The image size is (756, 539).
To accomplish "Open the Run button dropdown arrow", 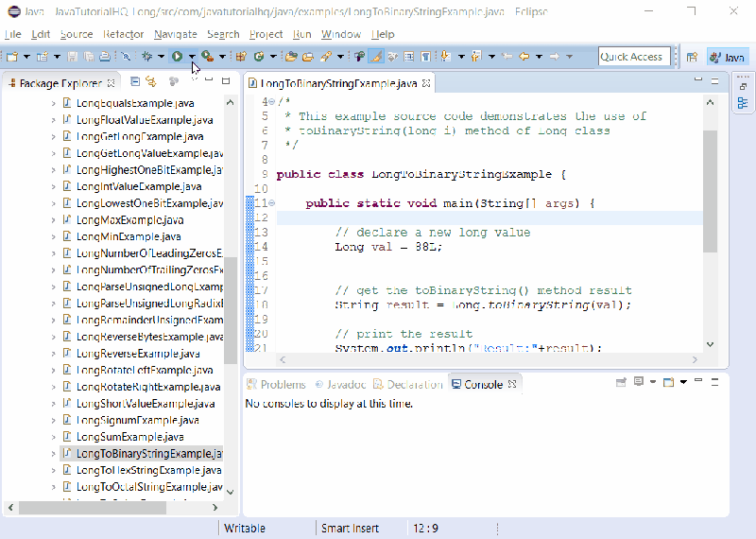I will (192, 57).
